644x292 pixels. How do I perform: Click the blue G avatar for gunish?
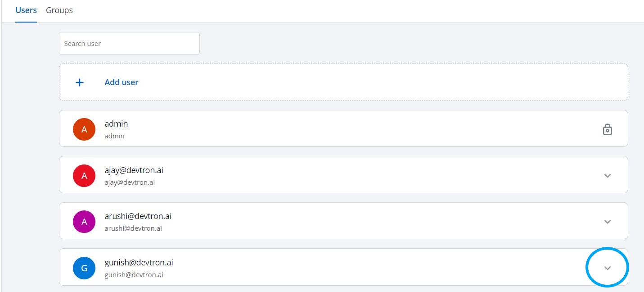(84, 268)
